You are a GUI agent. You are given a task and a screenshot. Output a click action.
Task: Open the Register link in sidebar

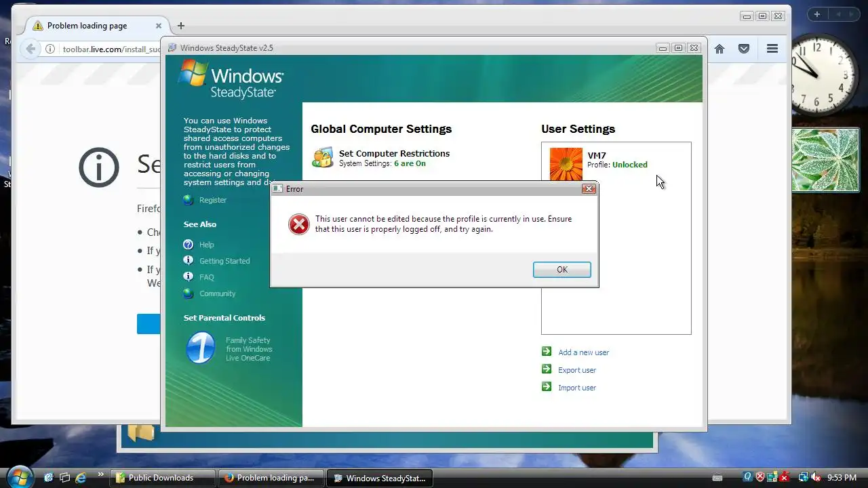(213, 200)
